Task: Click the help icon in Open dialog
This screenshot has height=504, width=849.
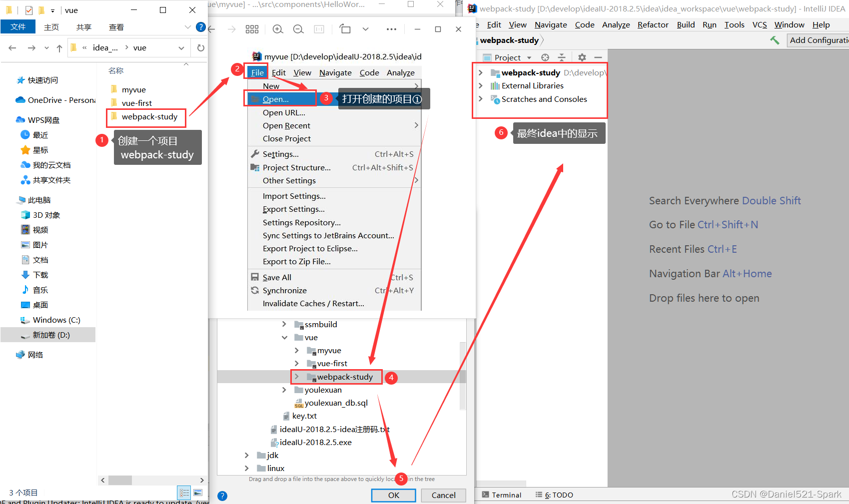Action: pyautogui.click(x=222, y=496)
